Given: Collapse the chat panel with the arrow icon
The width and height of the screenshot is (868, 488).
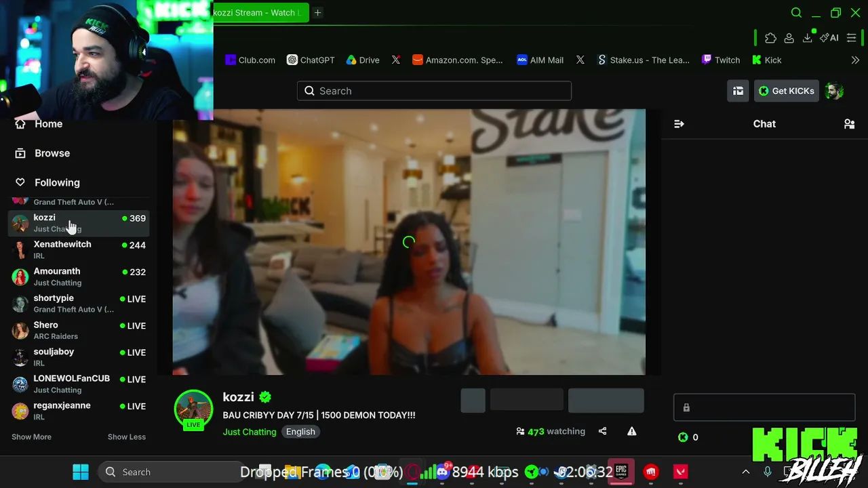Looking at the screenshot, I should [x=679, y=124].
